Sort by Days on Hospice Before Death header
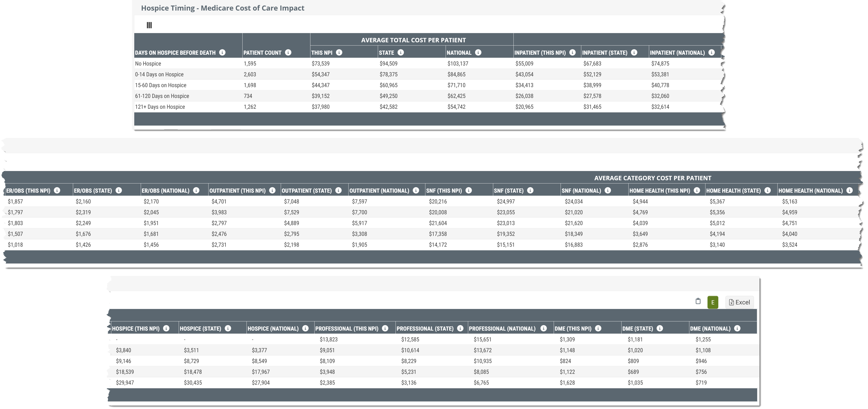 click(175, 53)
